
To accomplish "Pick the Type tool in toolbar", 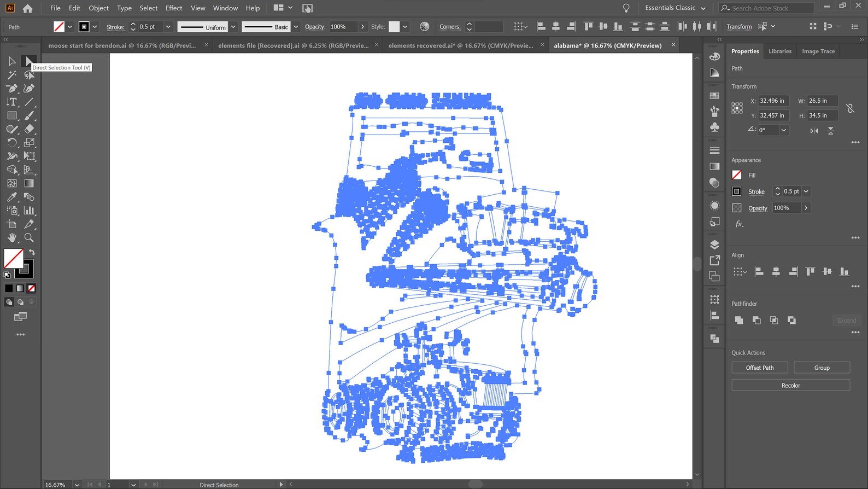I will tap(11, 102).
